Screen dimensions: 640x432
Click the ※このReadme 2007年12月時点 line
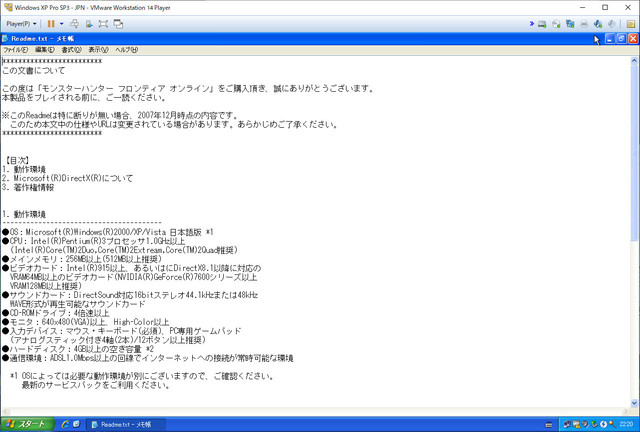pyautogui.click(x=120, y=115)
